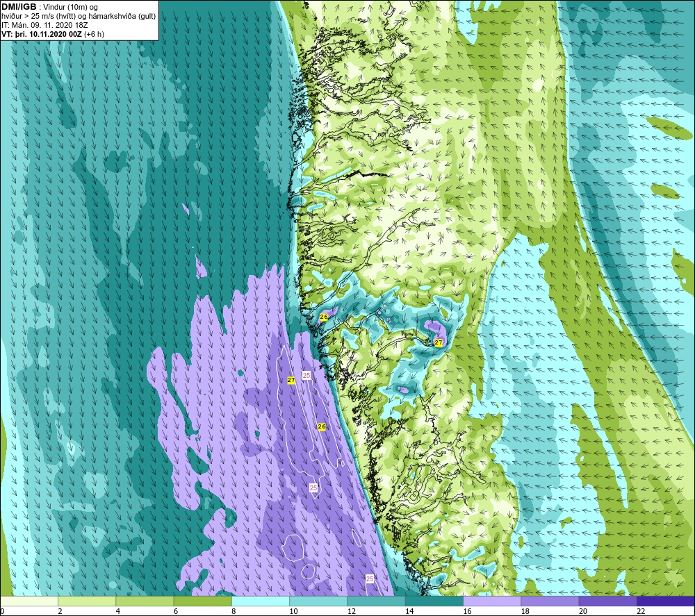Viewport: 695px width, 616px height.
Task: Select the dark teal 14–16 m/s legend swatch
Action: [x=434, y=601]
